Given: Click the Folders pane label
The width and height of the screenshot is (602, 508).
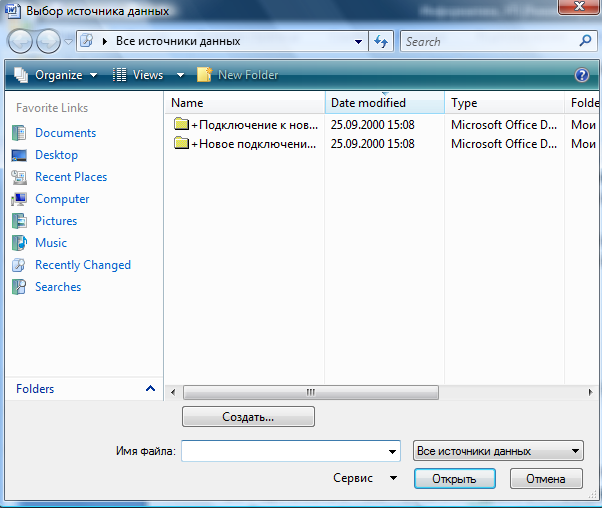Looking at the screenshot, I should pos(35,389).
